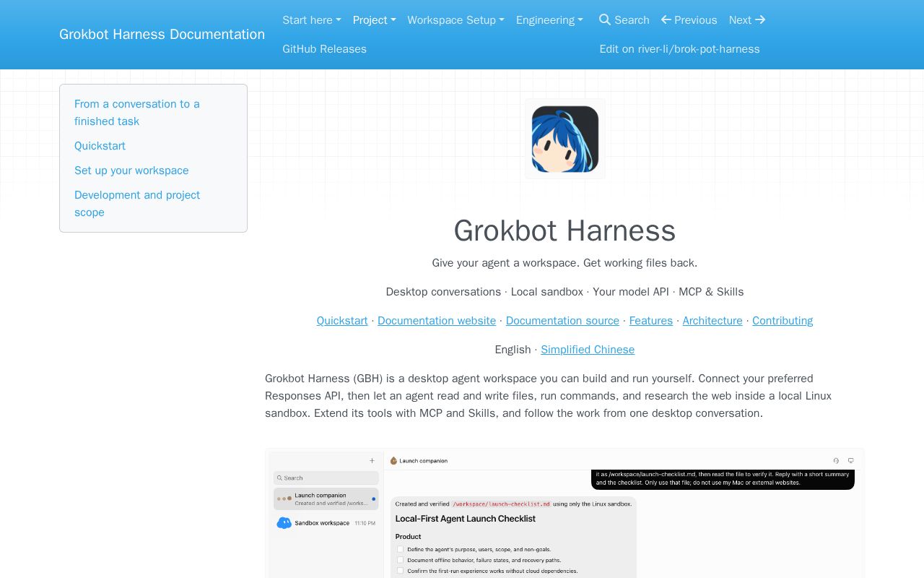
Task: Open GitHub Releases in the navbar
Action: [x=324, y=49]
